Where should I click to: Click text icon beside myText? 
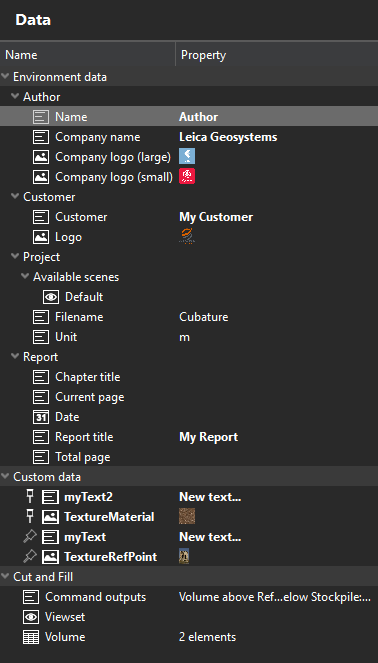(51, 537)
